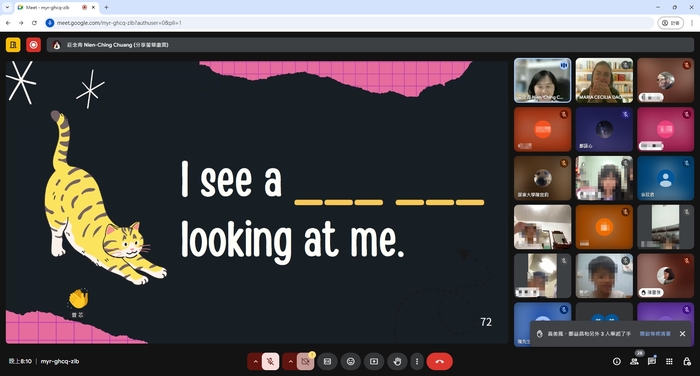Image resolution: width=700 pixels, height=376 pixels.
Task: Open the emoji reactions button
Action: (351, 361)
